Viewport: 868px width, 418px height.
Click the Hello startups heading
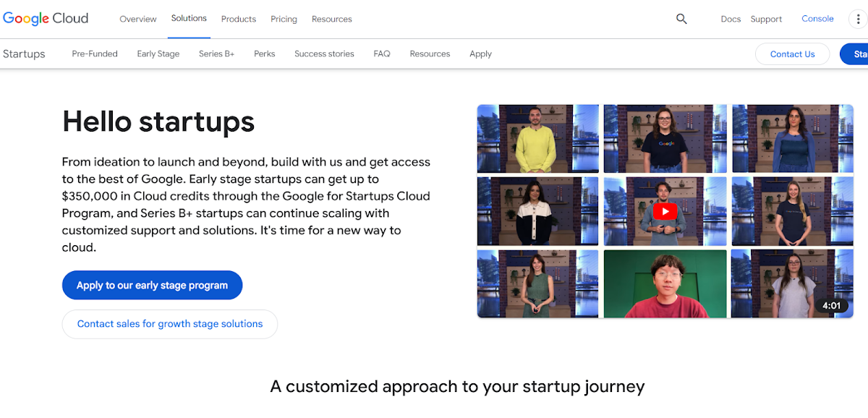click(158, 121)
